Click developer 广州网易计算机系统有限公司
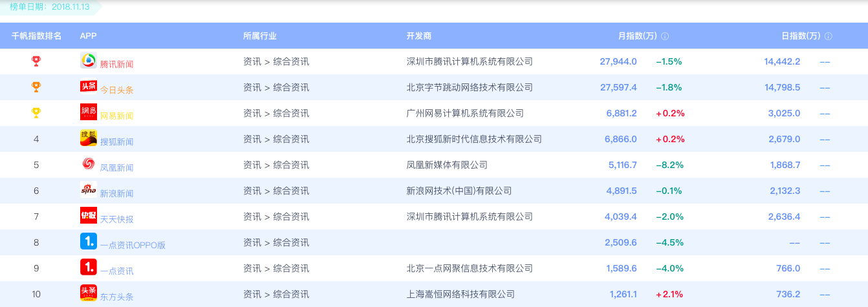This screenshot has height=307, width=868. [465, 113]
